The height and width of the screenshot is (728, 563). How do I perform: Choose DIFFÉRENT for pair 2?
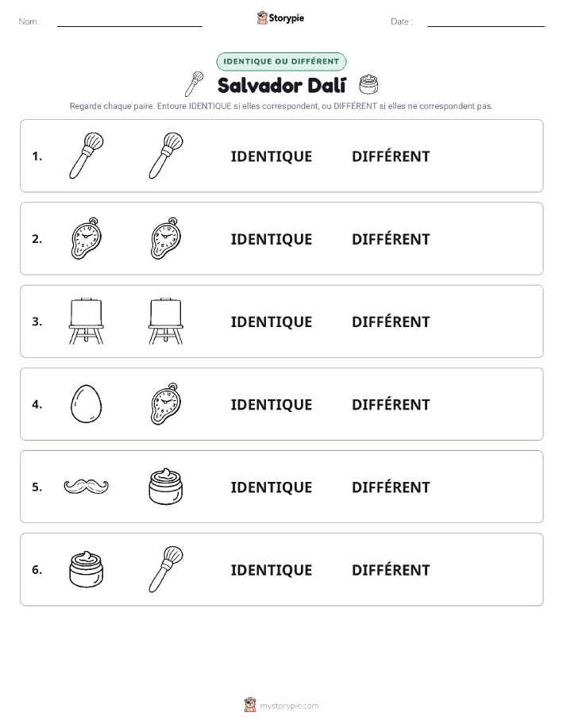pyautogui.click(x=391, y=239)
